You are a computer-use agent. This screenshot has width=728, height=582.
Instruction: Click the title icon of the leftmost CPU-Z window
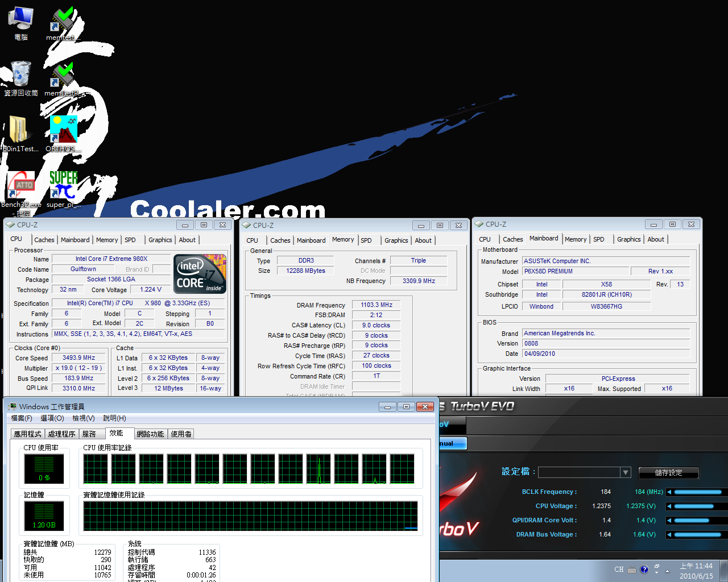coord(10,225)
